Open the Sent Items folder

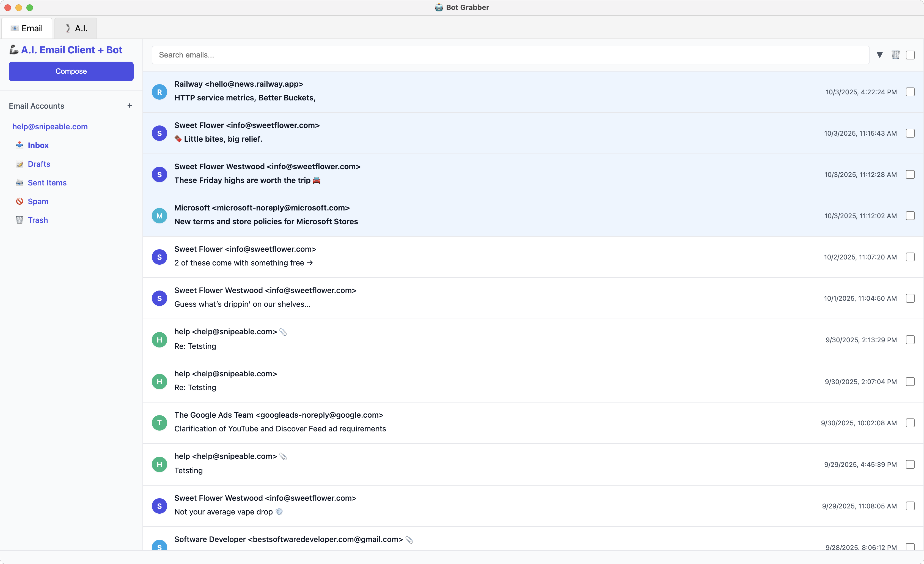pyautogui.click(x=47, y=183)
